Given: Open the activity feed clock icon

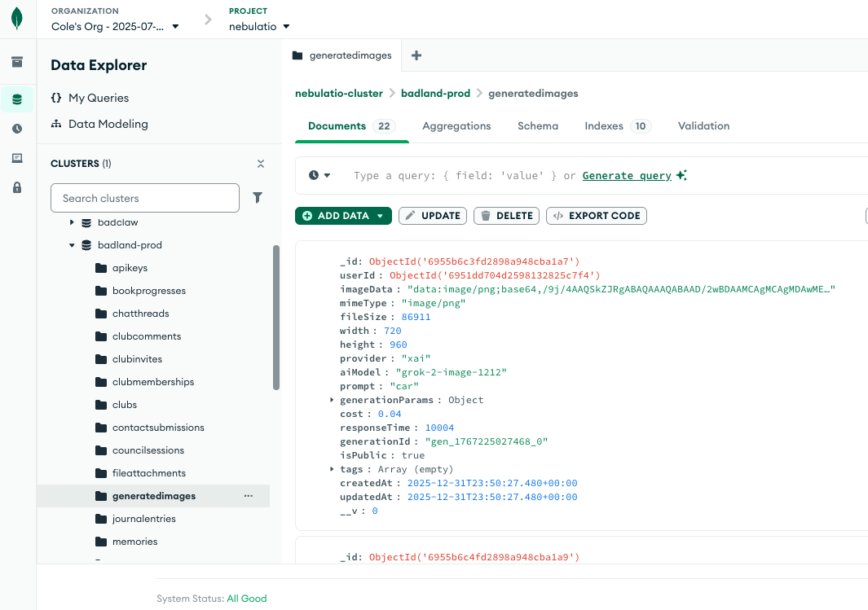Looking at the screenshot, I should click(16, 128).
